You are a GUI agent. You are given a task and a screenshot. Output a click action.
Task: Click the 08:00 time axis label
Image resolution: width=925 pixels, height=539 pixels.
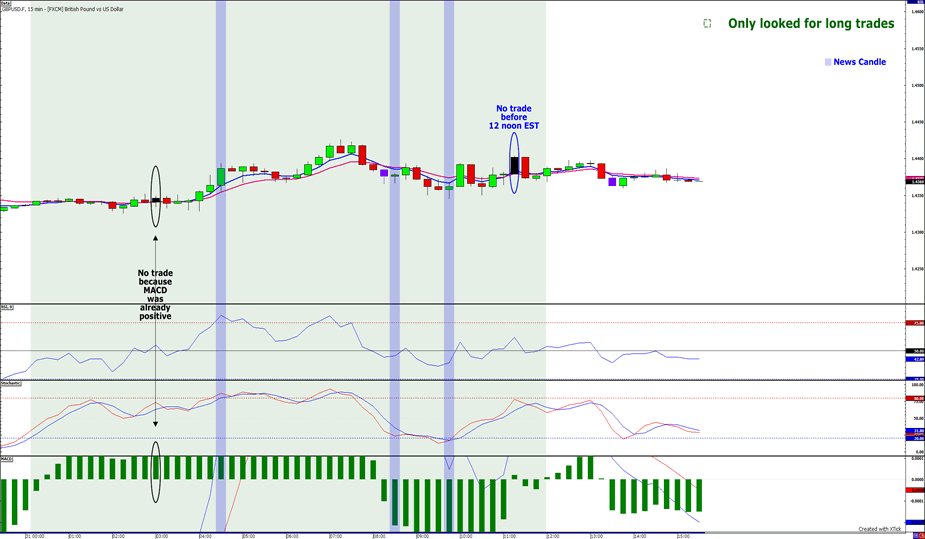click(x=379, y=536)
